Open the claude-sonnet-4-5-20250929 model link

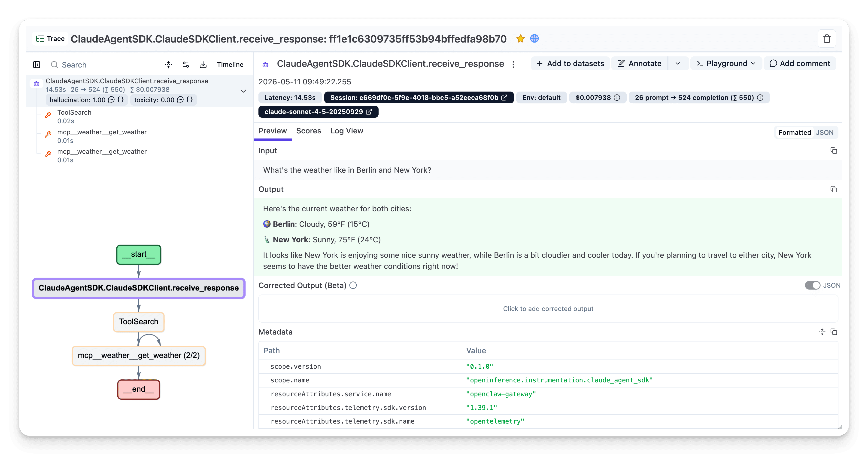click(x=318, y=112)
